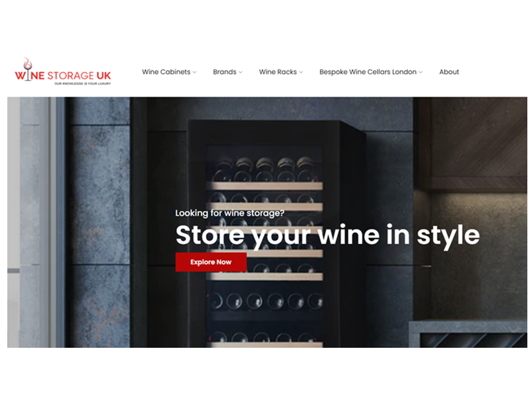Open the Brands menu item
This screenshot has height=399, width=532.
[x=225, y=72]
